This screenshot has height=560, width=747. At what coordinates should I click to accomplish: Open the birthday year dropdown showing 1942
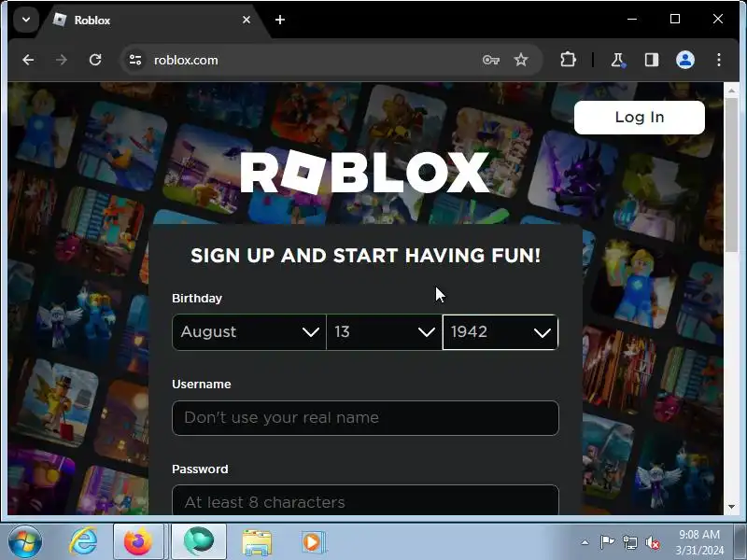point(500,332)
